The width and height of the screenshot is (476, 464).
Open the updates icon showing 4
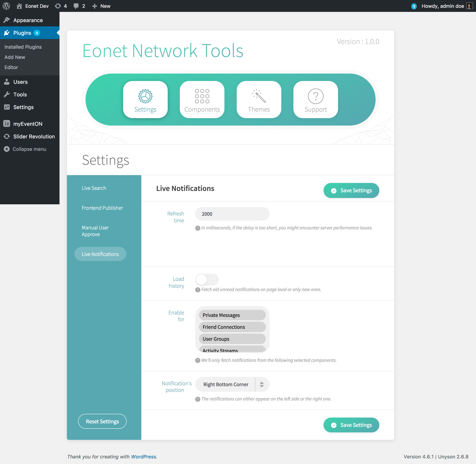(x=58, y=6)
